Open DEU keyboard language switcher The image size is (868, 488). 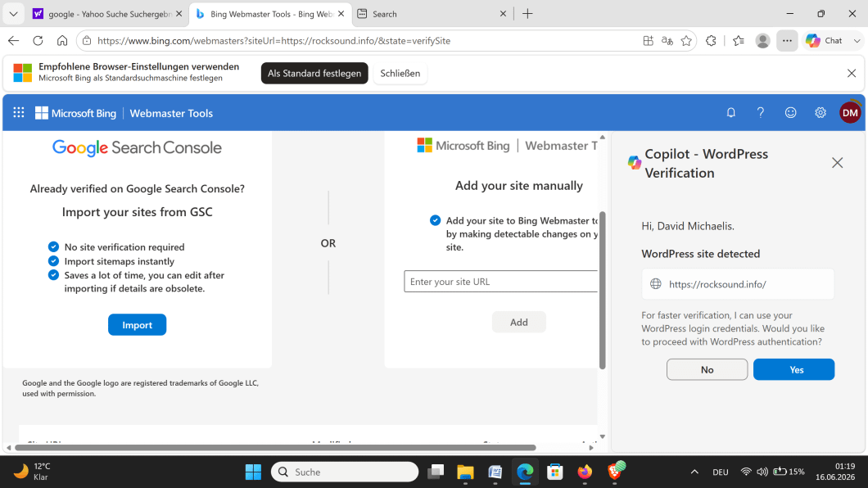721,472
